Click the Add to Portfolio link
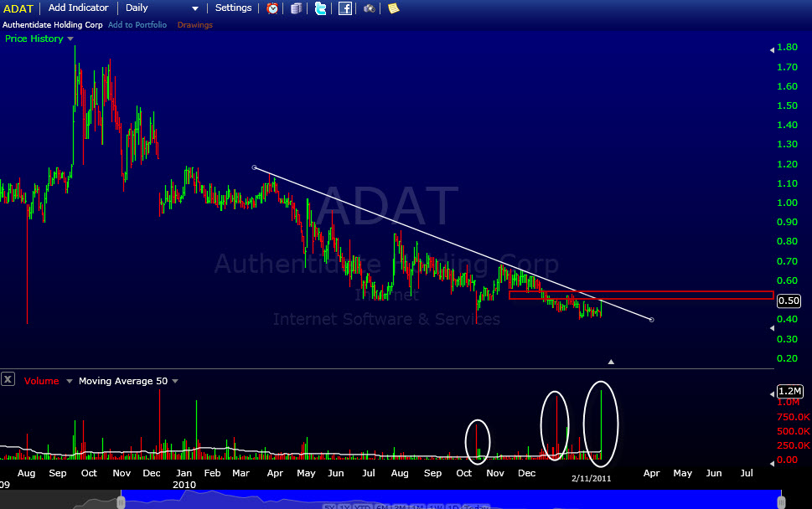The image size is (812, 509). [137, 25]
